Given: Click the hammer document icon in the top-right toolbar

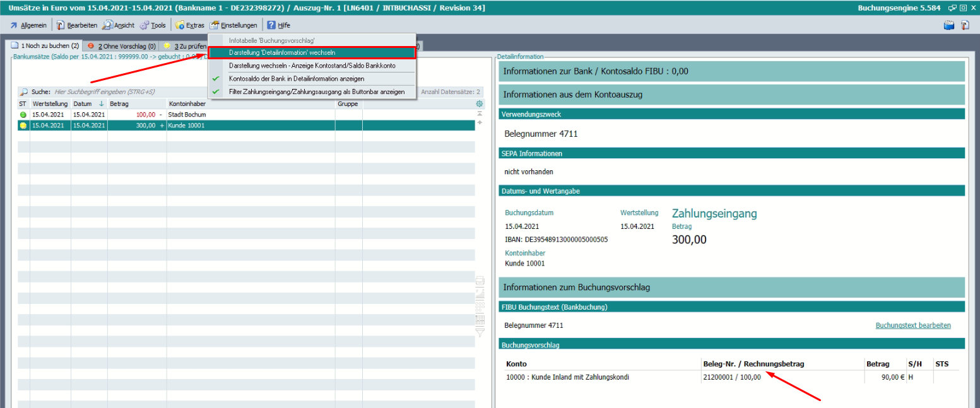Looking at the screenshot, I should [x=965, y=25].
